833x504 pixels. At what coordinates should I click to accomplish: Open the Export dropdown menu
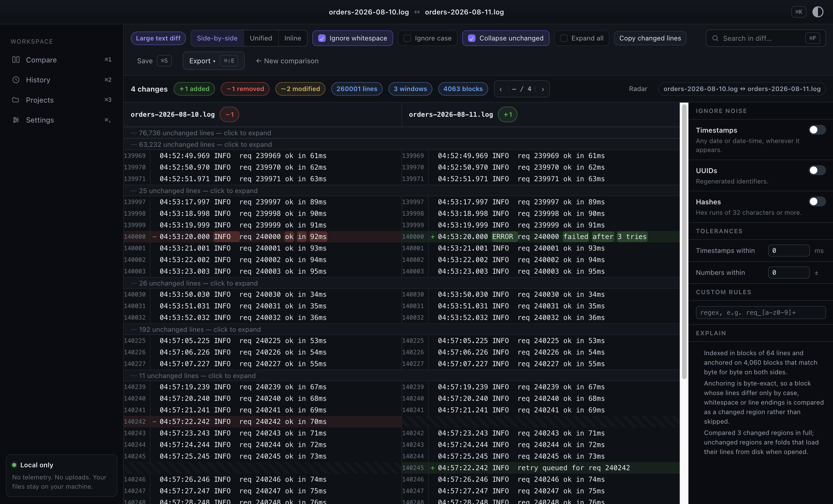[x=213, y=61]
